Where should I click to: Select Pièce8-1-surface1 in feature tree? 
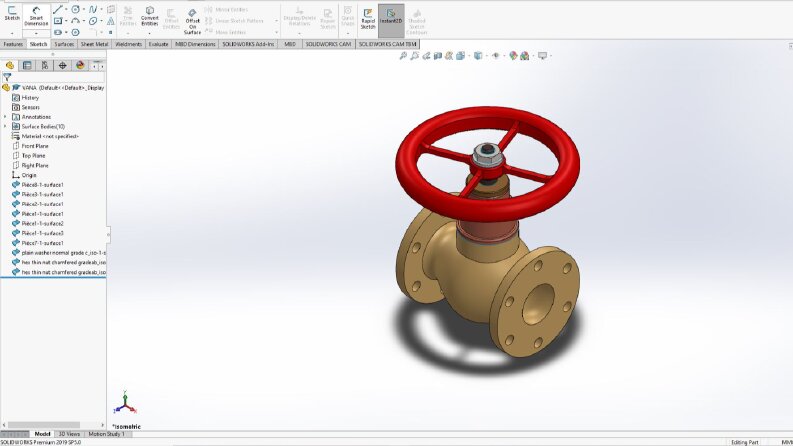42,185
